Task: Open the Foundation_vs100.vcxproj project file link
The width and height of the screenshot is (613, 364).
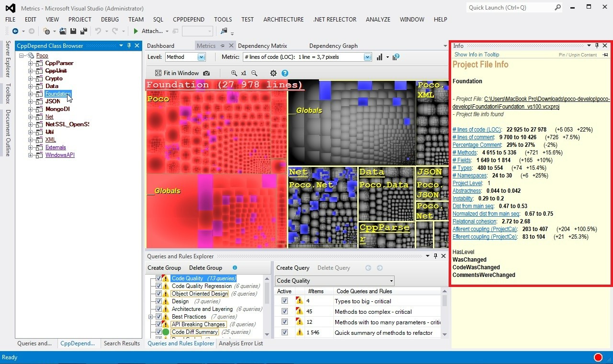Action: click(x=532, y=103)
